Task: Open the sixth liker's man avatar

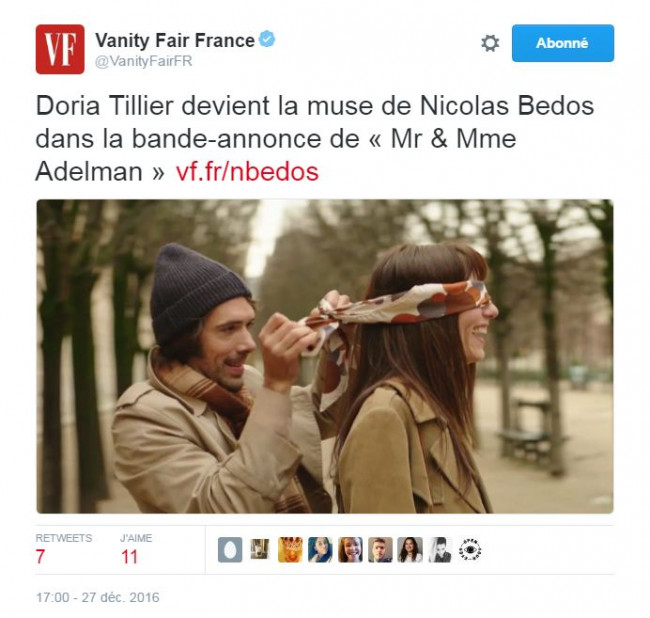Action: (x=380, y=550)
